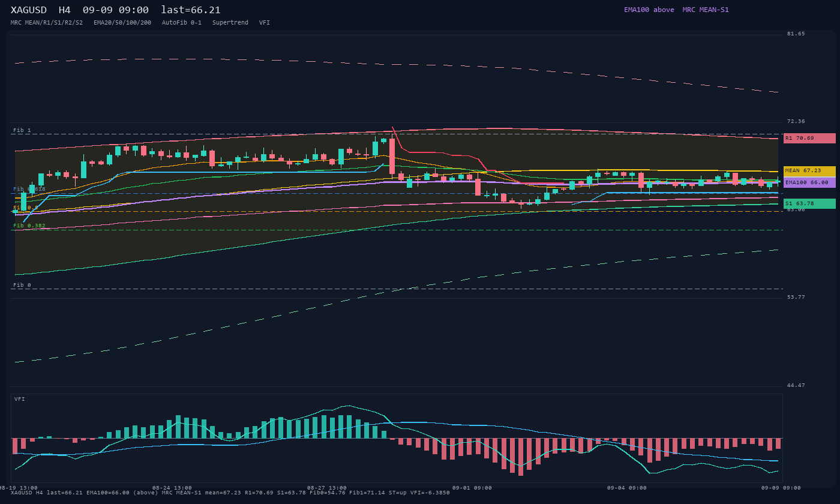Select the EMA20/50/100/200 indicator label
Viewport: 840px width, 504px height.
tap(122, 23)
